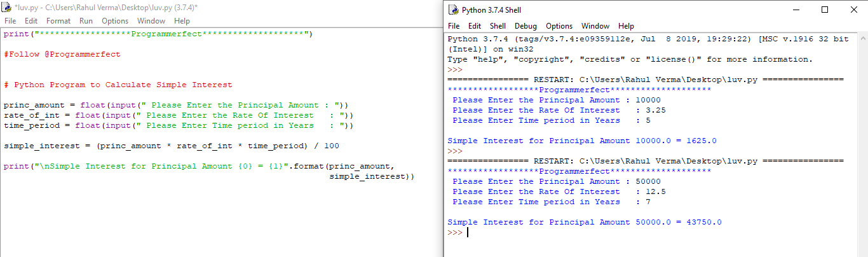The image size is (868, 257).
Task: Click the simple_interest formula line
Action: (x=172, y=146)
